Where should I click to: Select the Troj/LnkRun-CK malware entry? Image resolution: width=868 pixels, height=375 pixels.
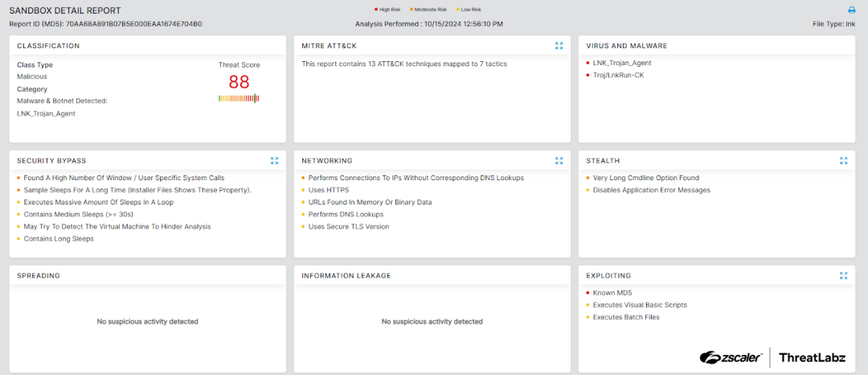pos(618,75)
